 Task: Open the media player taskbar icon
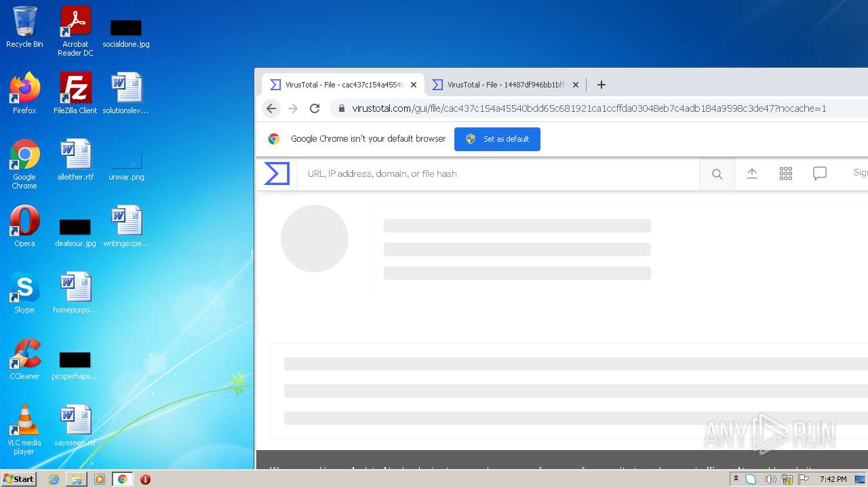[x=100, y=479]
